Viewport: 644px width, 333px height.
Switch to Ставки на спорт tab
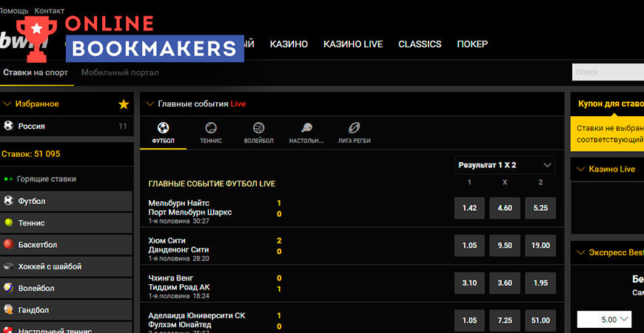(x=36, y=73)
